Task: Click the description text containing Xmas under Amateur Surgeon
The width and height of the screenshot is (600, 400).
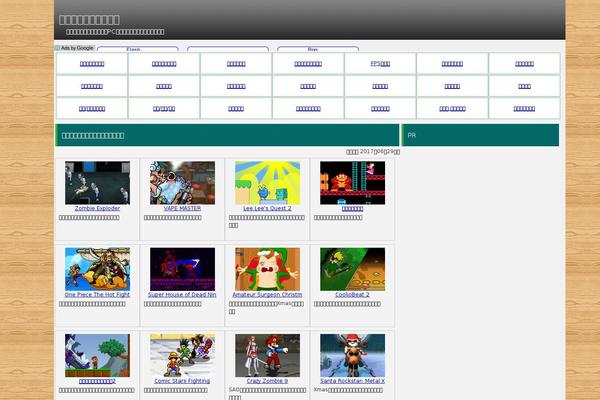Action: (x=266, y=307)
